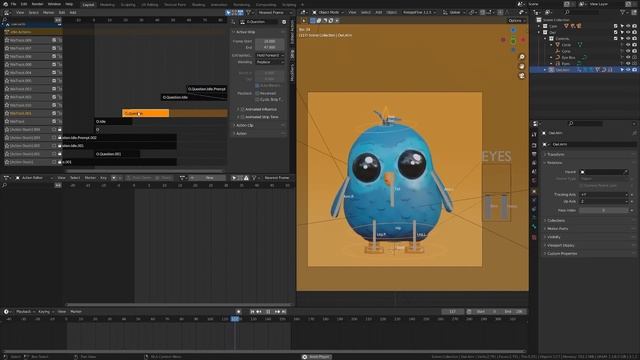Open the Blender logo menu

pos(5,4)
